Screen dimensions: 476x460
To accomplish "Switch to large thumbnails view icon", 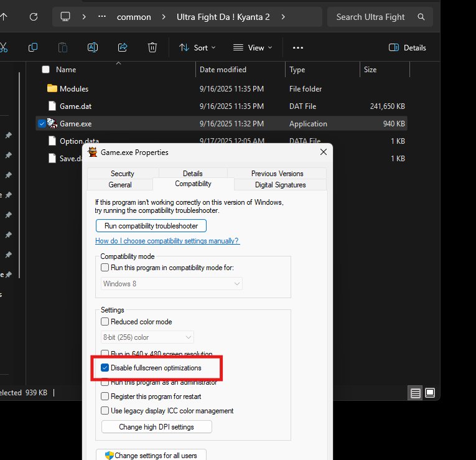I will click(430, 393).
